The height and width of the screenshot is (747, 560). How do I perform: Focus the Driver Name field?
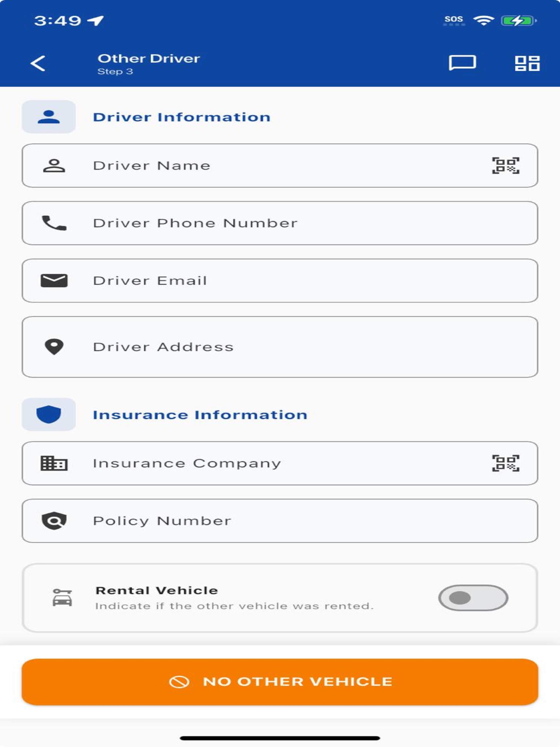(x=280, y=166)
